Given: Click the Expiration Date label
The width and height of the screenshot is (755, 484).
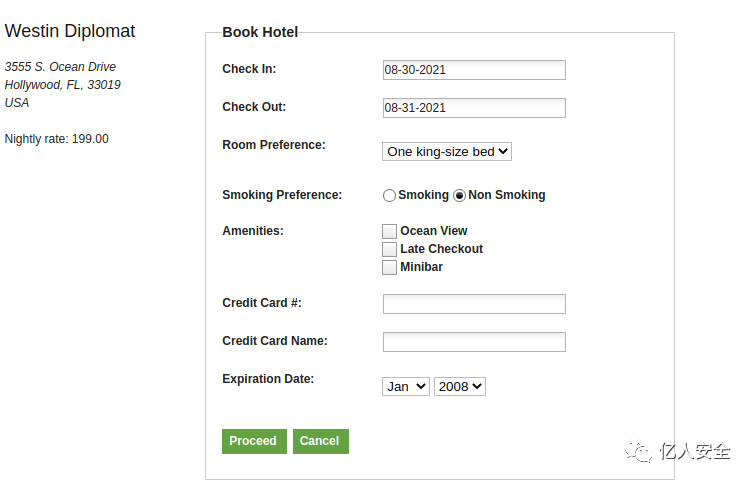Looking at the screenshot, I should point(268,379).
